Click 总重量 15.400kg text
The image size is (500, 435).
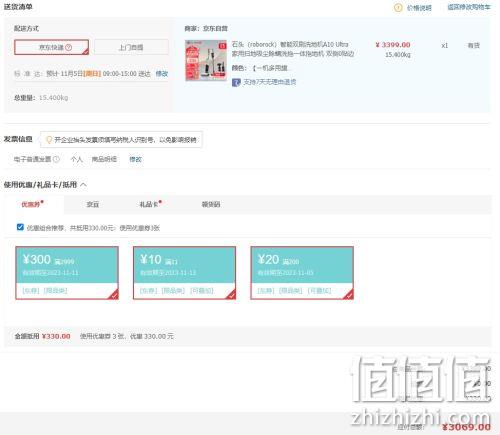[x=41, y=98]
